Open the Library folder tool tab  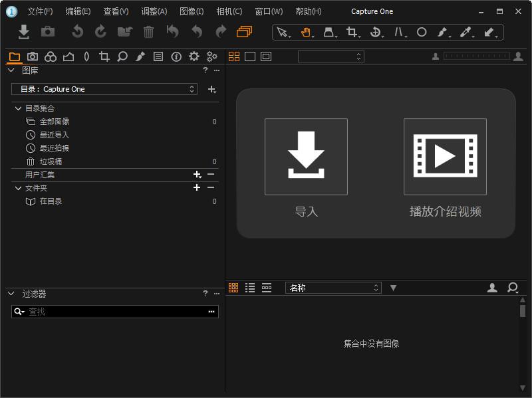click(14, 56)
